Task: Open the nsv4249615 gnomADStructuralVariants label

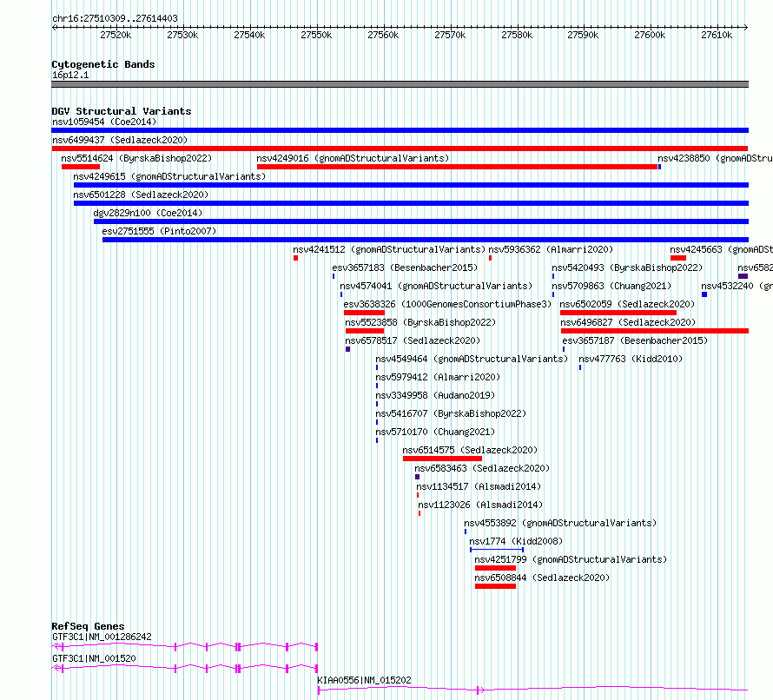Action: [169, 176]
